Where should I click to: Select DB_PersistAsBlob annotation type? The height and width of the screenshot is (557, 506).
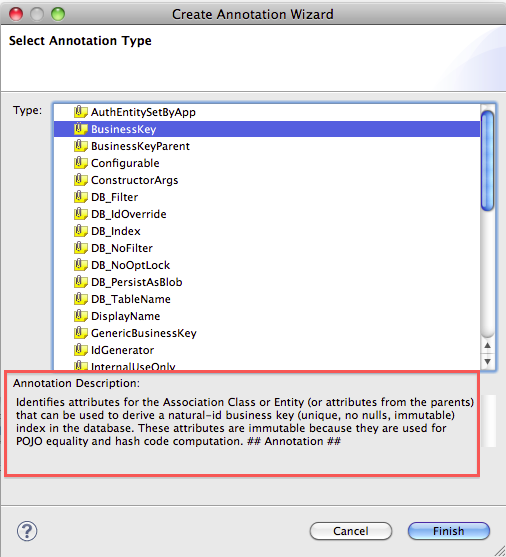267,282
